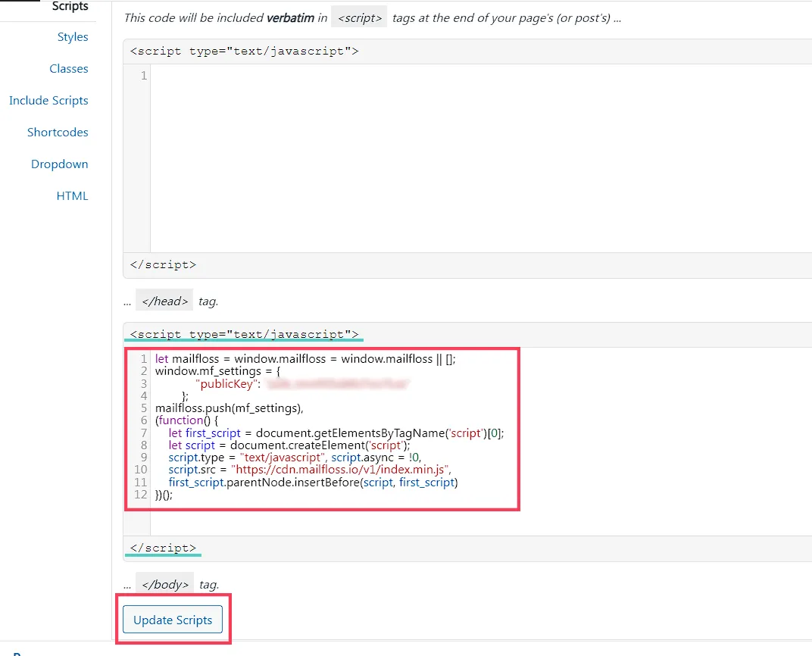This screenshot has width=812, height=656.
Task: Open the HTML tab
Action: (72, 195)
